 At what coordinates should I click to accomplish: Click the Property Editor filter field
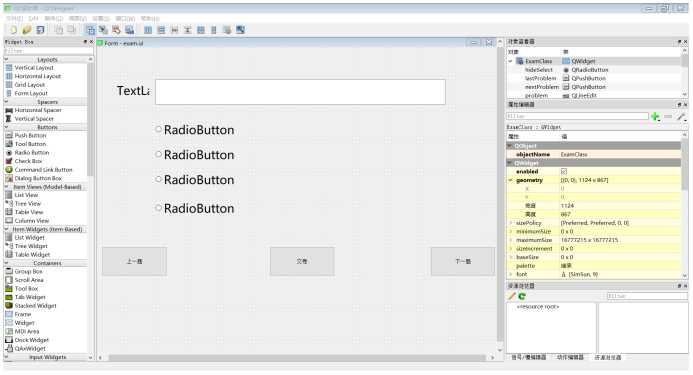point(577,116)
